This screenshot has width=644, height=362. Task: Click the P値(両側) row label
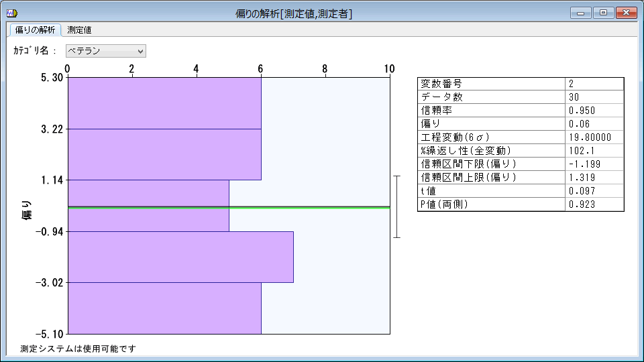pyautogui.click(x=444, y=204)
